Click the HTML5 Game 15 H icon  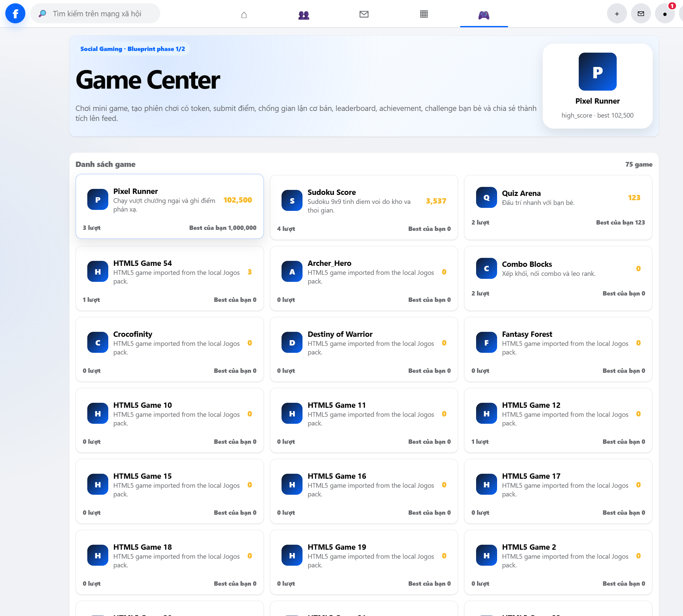(98, 484)
